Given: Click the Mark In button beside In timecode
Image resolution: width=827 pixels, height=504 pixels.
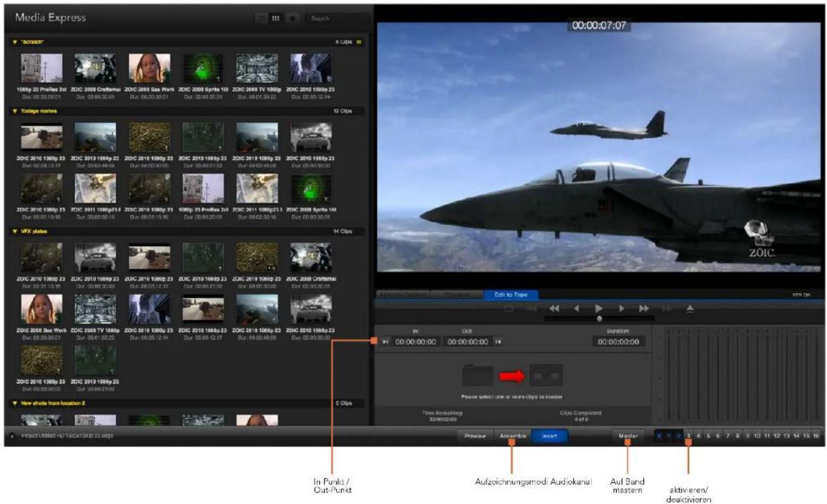Looking at the screenshot, I should tap(386, 342).
